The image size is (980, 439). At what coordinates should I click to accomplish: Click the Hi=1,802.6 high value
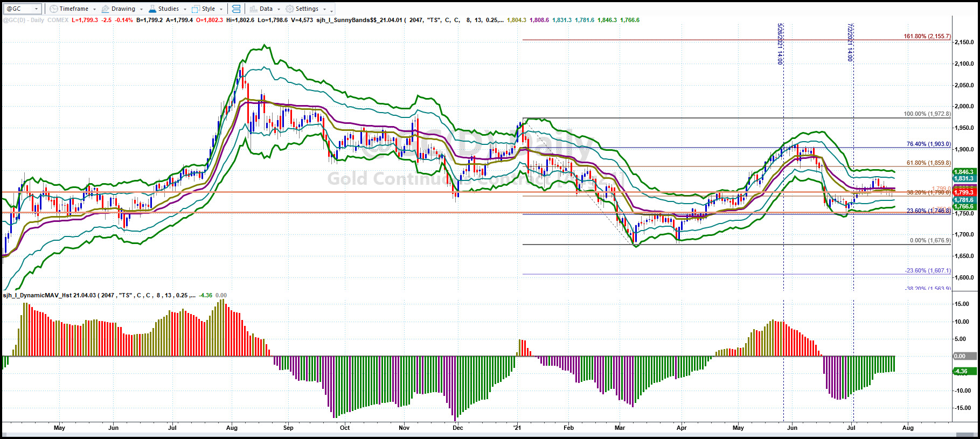coord(240,20)
